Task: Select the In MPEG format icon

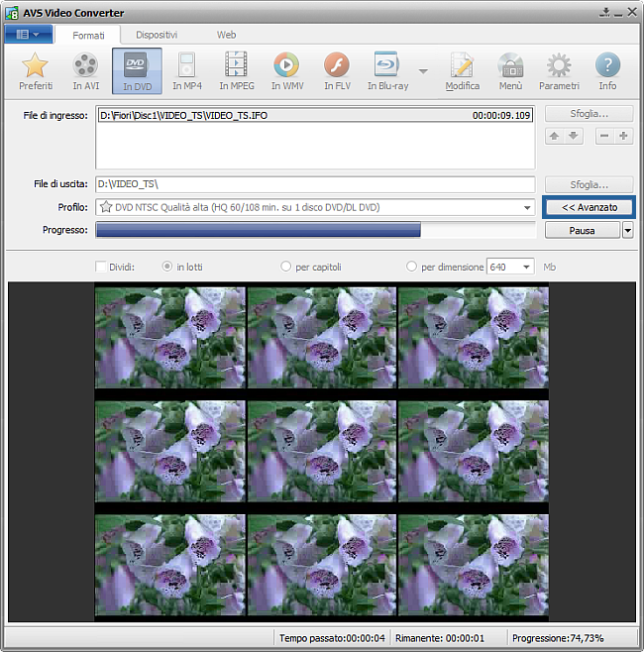Action: coord(236,67)
